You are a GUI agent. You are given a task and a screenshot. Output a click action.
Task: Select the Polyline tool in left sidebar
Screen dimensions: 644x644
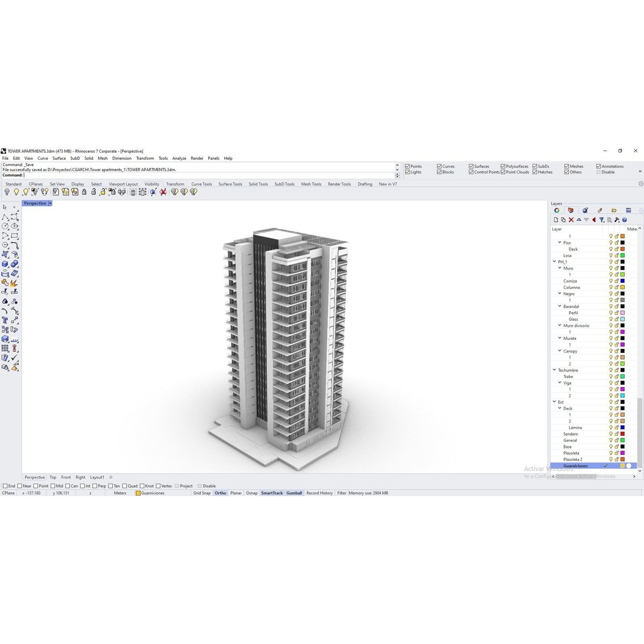point(5,217)
